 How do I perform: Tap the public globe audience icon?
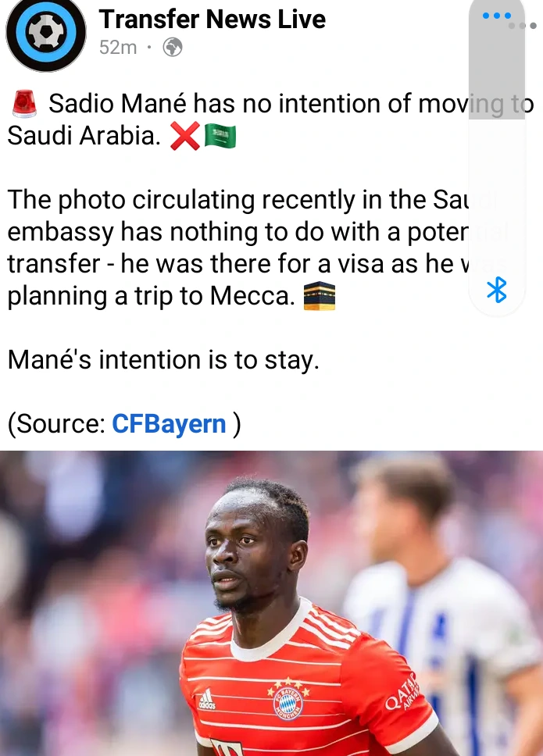173,47
